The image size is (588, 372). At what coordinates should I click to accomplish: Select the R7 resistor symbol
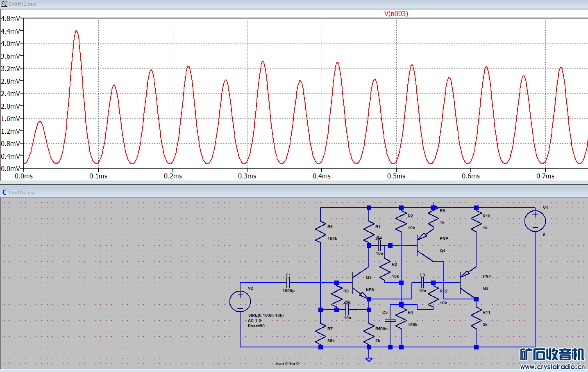[x=320, y=334]
